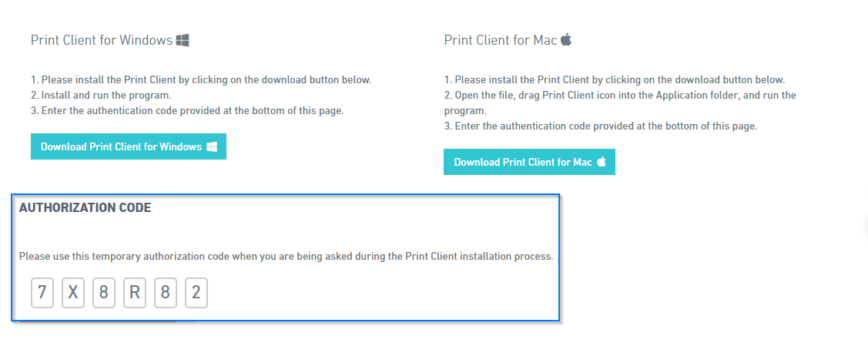Download Print Client for Mac
Screen dimensions: 868x343
(529, 162)
